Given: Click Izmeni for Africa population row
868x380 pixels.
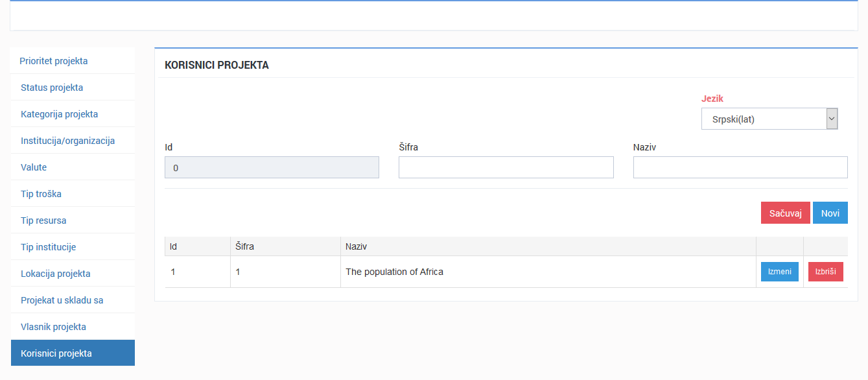Looking at the screenshot, I should pos(779,272).
